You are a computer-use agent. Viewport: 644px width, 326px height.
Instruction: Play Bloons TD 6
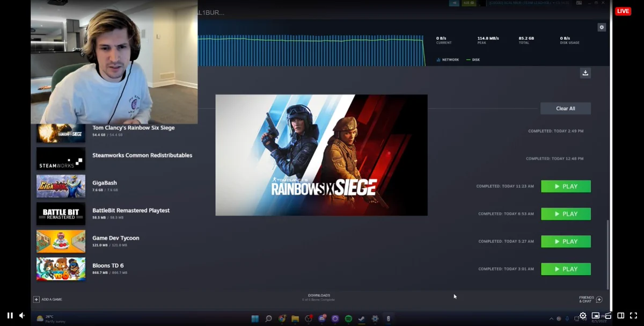pos(566,269)
